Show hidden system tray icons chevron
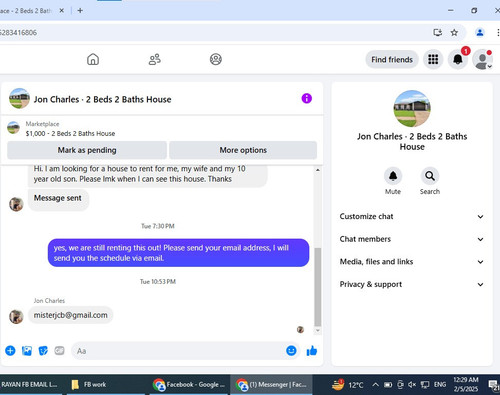 point(375,385)
